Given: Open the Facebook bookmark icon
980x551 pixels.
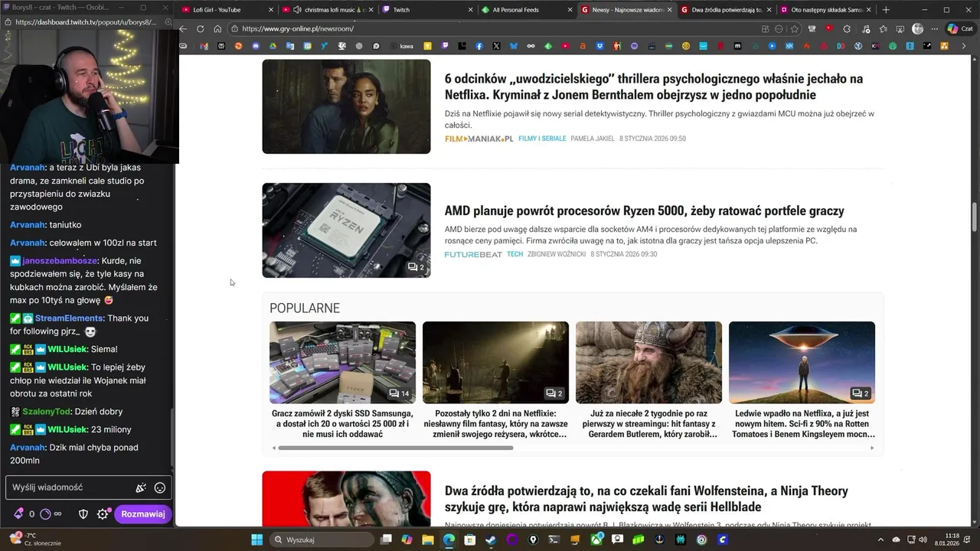Looking at the screenshot, I should (479, 46).
